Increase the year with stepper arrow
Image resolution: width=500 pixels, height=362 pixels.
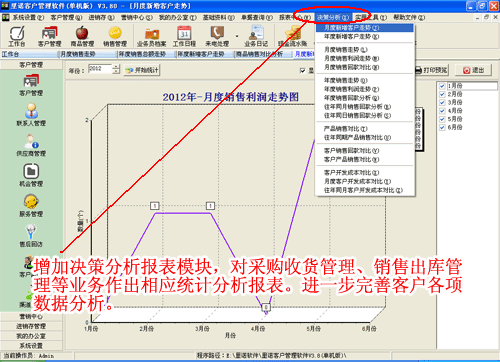coord(116,67)
